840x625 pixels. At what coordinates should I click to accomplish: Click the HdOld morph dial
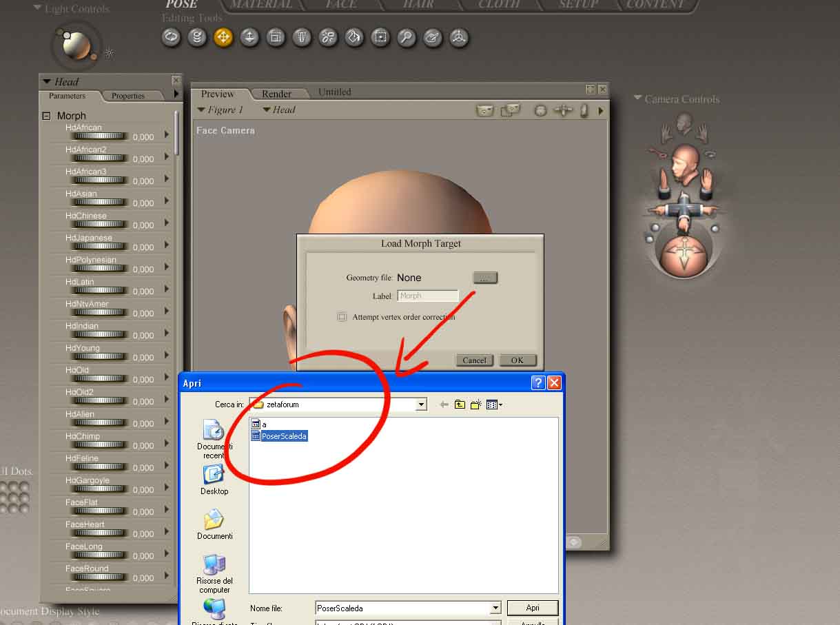click(100, 378)
